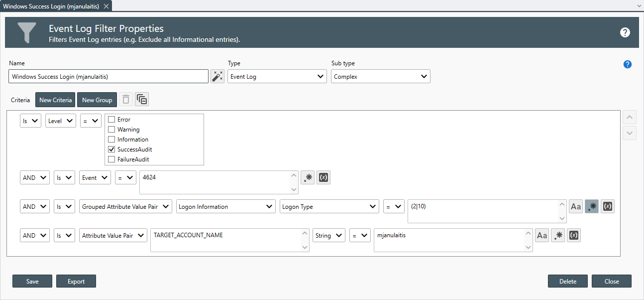Check the Error level checkbox
The width and height of the screenshot is (644, 300).
click(111, 120)
